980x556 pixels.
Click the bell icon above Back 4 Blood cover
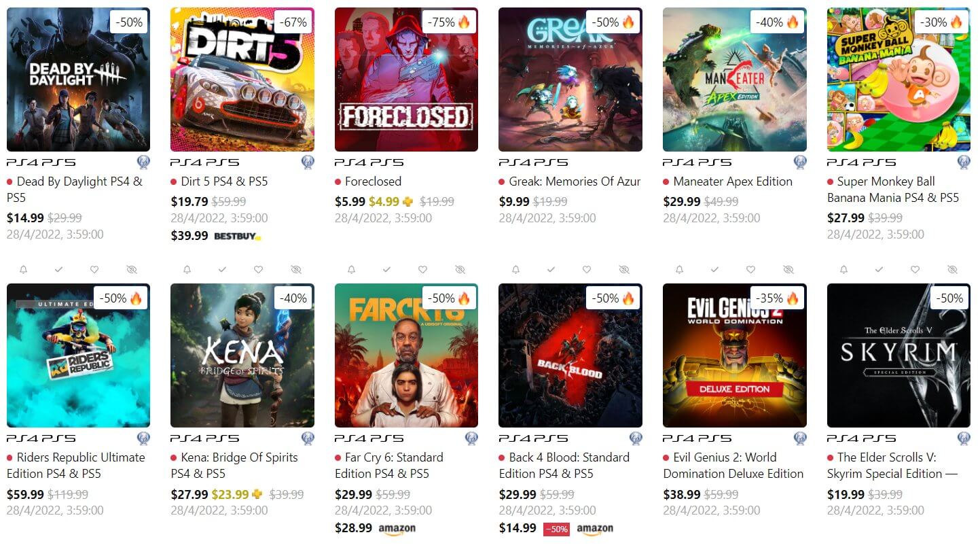pyautogui.click(x=515, y=270)
